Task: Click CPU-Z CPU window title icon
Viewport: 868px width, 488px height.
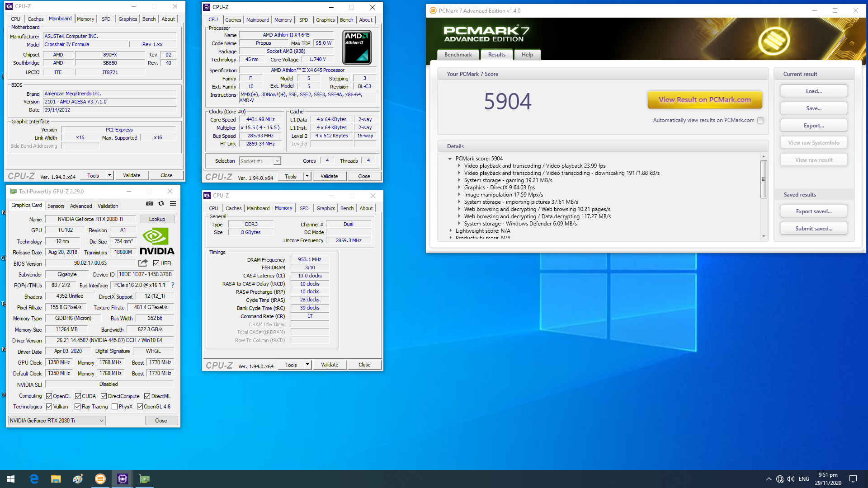Action: point(207,7)
